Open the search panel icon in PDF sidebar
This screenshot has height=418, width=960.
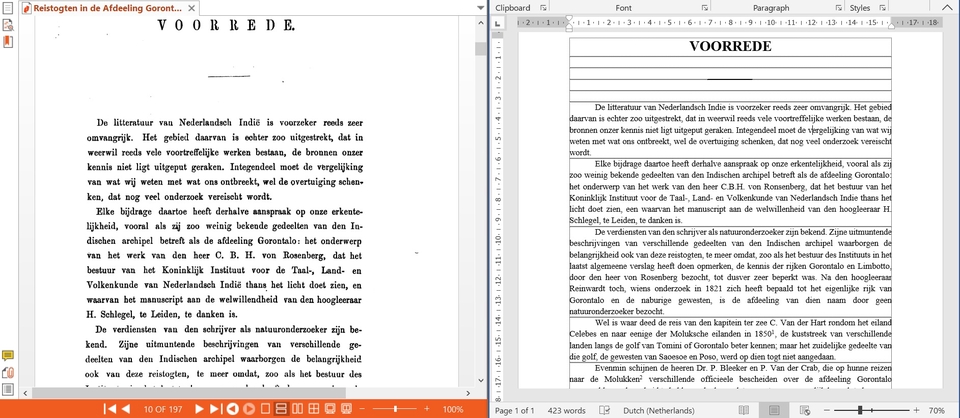[x=8, y=26]
